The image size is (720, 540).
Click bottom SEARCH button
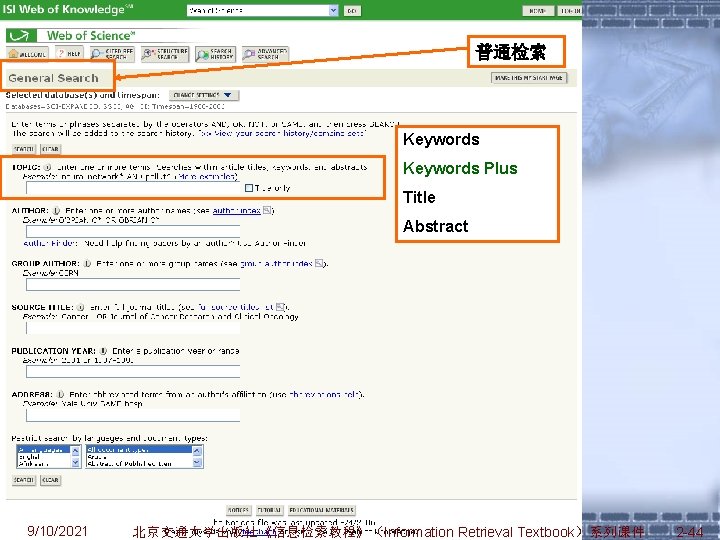point(24,480)
